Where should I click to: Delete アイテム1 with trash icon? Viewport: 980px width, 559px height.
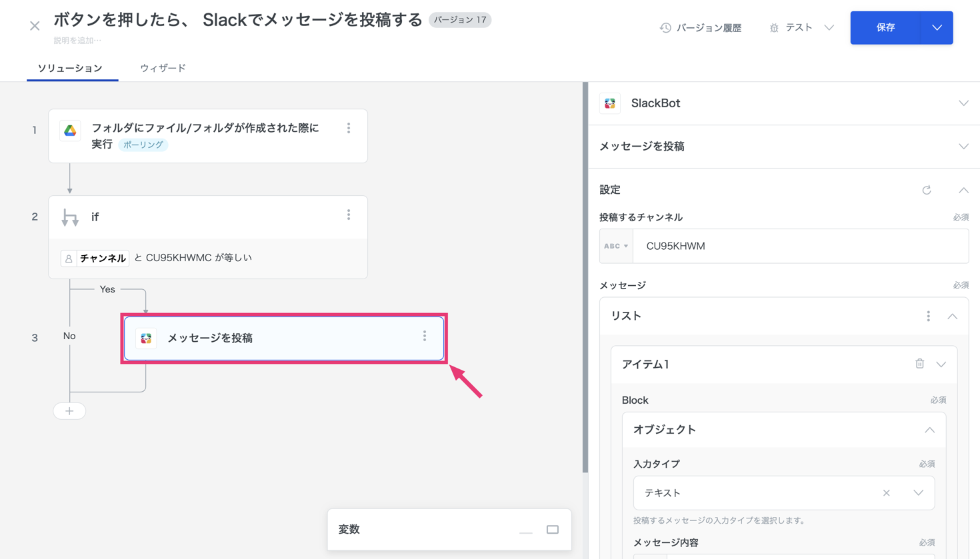tap(919, 364)
